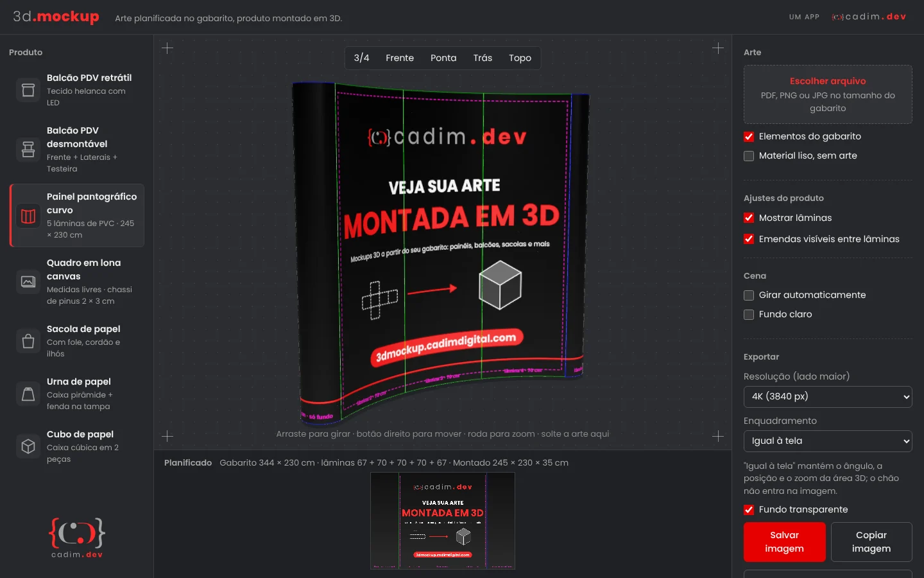Click the 3d.mockup logo in the header
Viewport: 924px width, 578px height.
56,17
